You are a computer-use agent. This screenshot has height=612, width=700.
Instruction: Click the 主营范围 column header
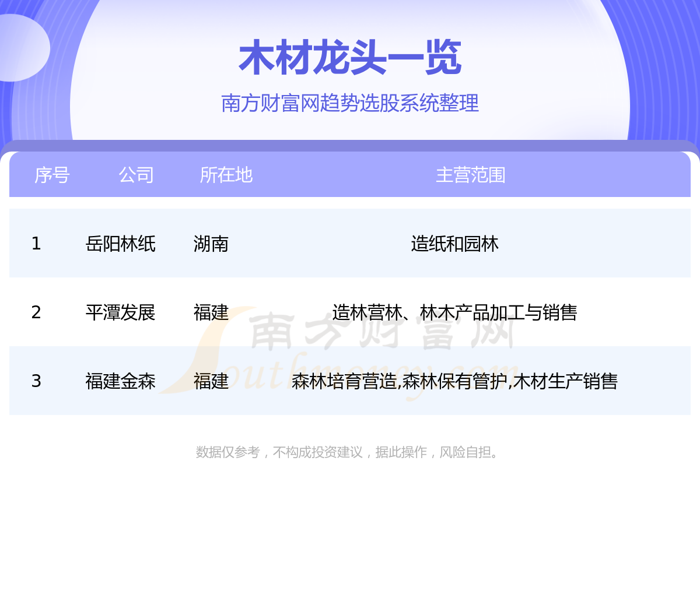(471, 175)
